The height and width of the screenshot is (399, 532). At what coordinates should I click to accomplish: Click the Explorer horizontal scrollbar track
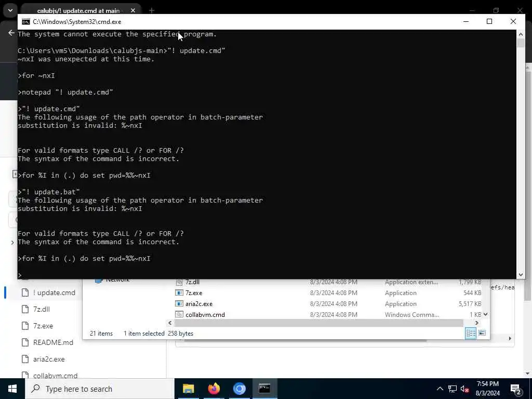click(318, 323)
